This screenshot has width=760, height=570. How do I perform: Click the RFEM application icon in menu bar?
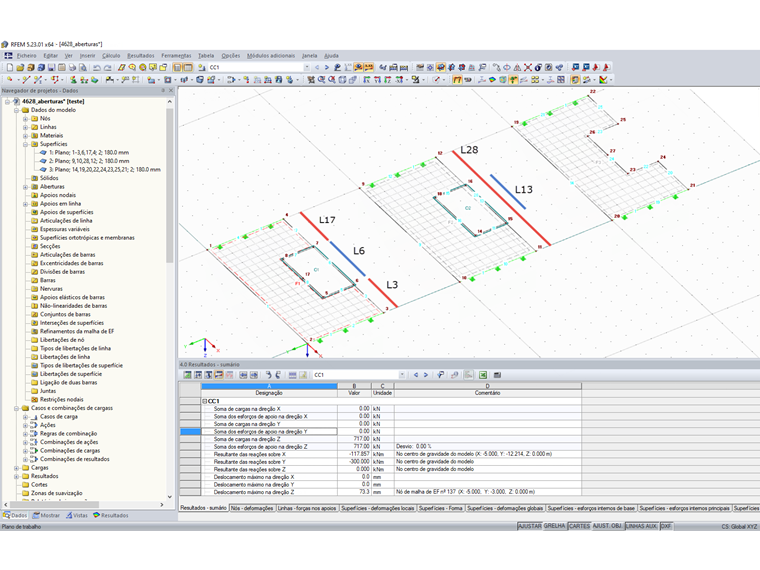pos(8,56)
